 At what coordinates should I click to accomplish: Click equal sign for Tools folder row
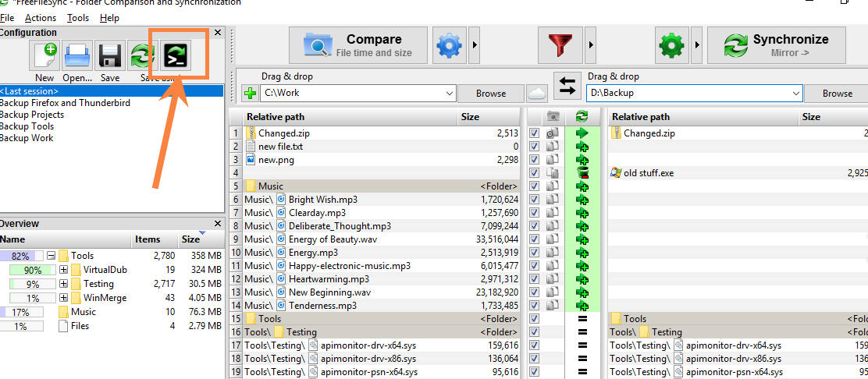tap(582, 319)
